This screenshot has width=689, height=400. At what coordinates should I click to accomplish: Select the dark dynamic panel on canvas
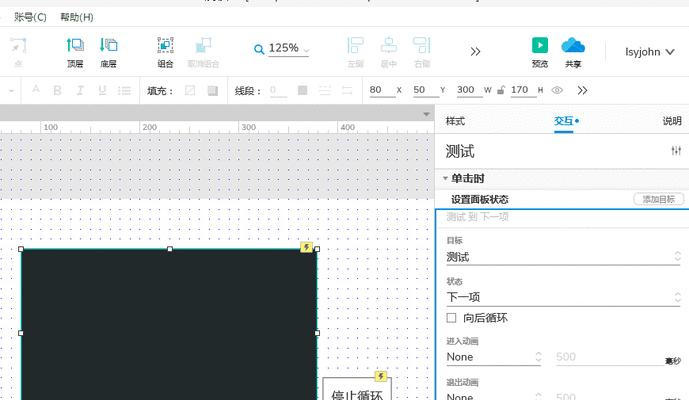[169, 324]
